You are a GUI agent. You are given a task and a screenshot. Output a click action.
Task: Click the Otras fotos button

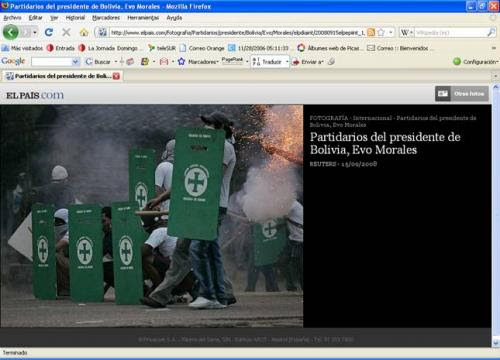pyautogui.click(x=462, y=94)
